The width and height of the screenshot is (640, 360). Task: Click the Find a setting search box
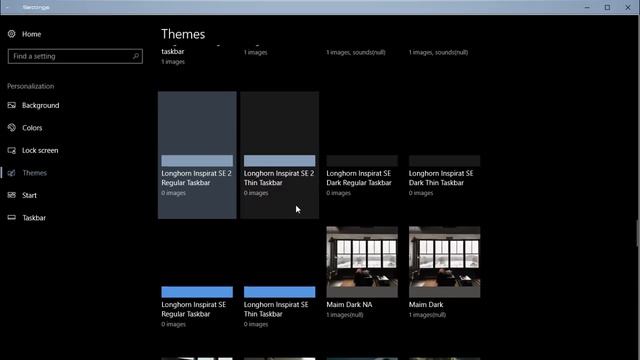click(75, 56)
